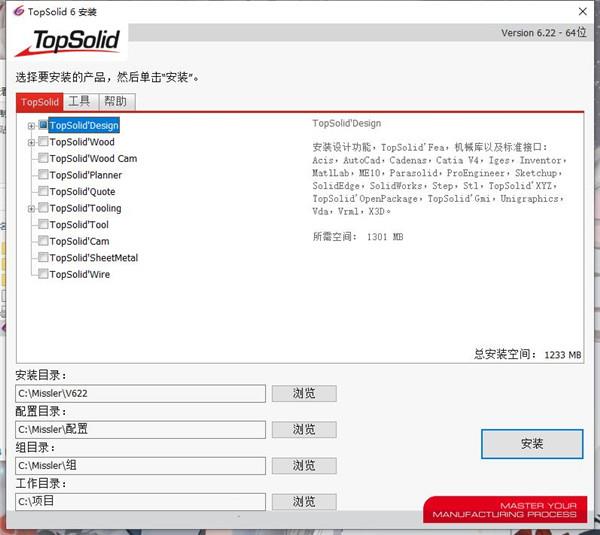Viewport: 600px width, 535px height.
Task: Click the C:\项目 work directory field
Action: click(140, 502)
